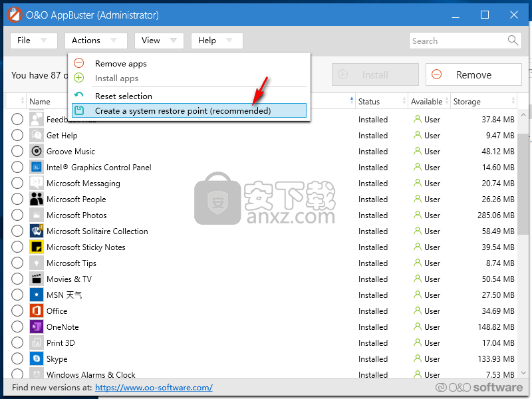Select the Groove Music radio button
Viewport: 532px width, 399px height.
coord(17,151)
